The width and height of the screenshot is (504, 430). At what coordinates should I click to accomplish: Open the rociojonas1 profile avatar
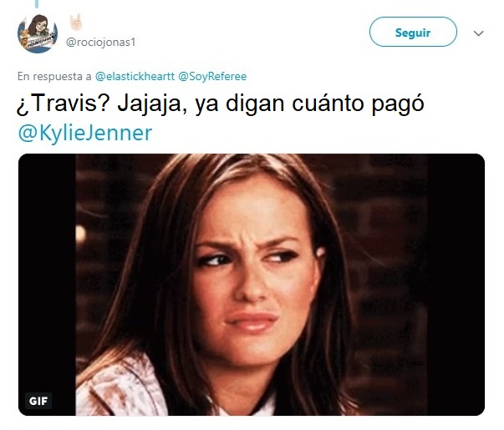click(38, 33)
